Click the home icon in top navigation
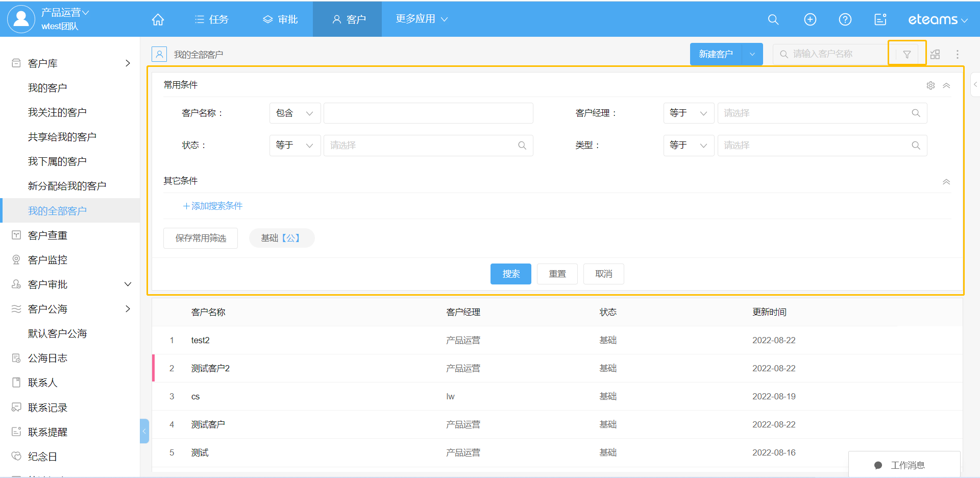The image size is (980, 478). 158,19
